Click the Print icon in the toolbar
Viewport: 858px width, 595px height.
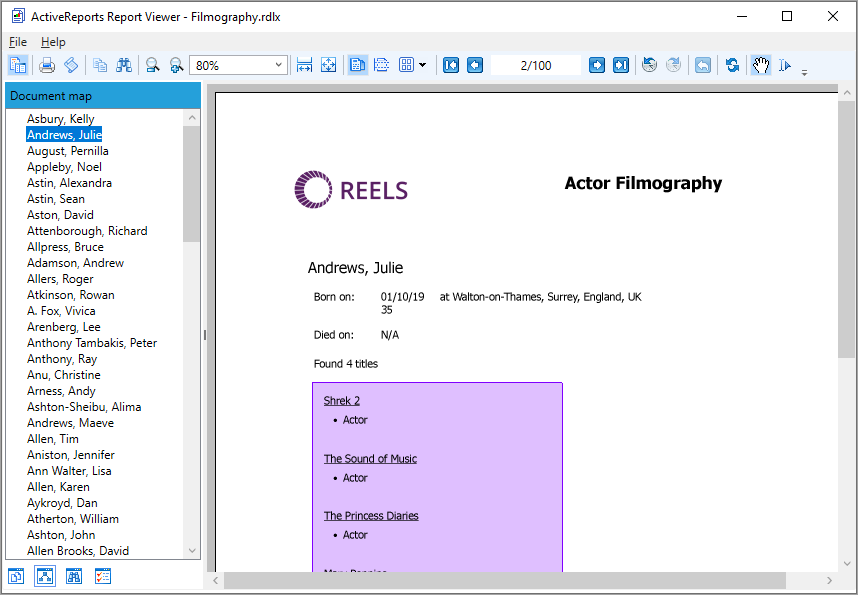pos(47,65)
